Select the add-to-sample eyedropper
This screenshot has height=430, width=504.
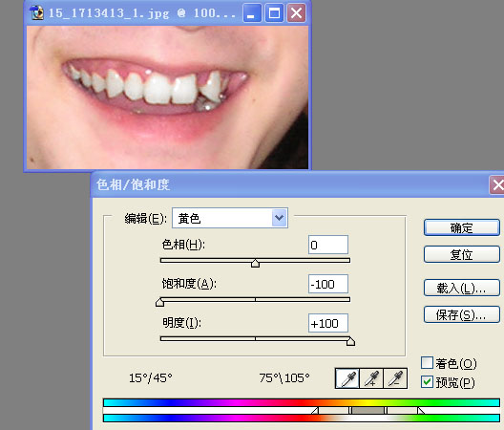coord(371,378)
